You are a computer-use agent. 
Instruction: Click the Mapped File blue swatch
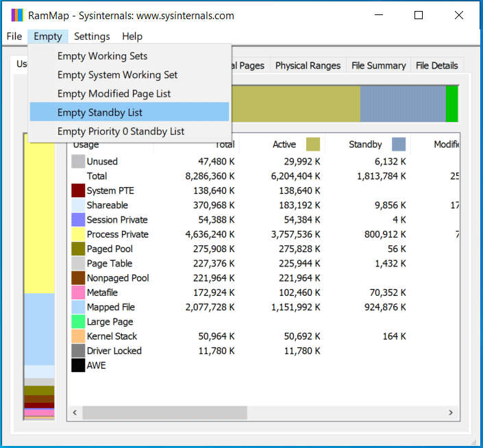pos(78,307)
